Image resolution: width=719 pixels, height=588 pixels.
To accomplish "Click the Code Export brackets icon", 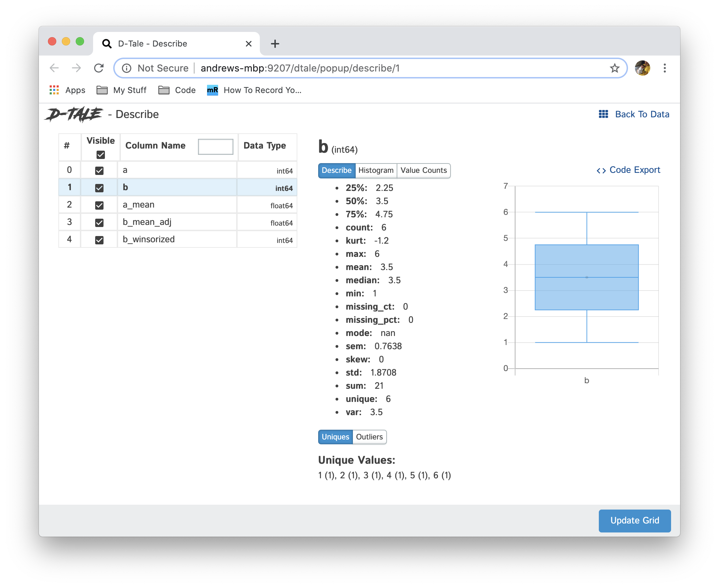I will pyautogui.click(x=601, y=170).
